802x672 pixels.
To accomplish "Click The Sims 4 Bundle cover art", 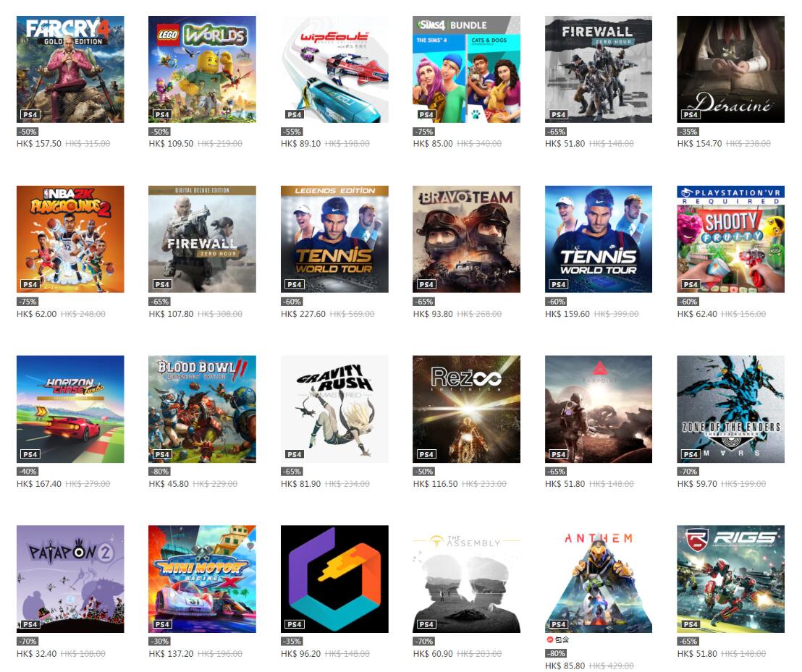I will point(466,69).
